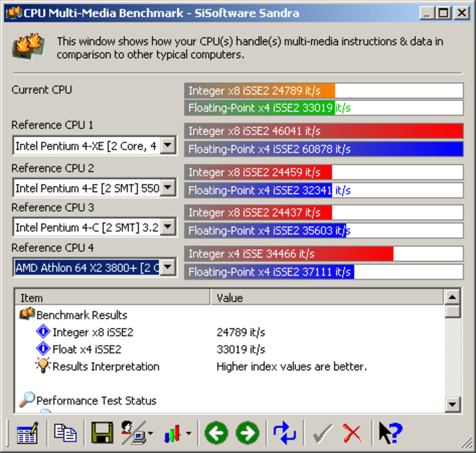
Task: Click the large flame CPU icon beside description
Action: [x=28, y=46]
